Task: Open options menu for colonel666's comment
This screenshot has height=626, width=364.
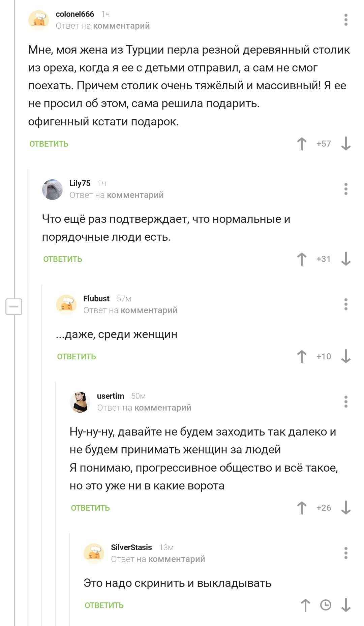Action: pyautogui.click(x=346, y=20)
